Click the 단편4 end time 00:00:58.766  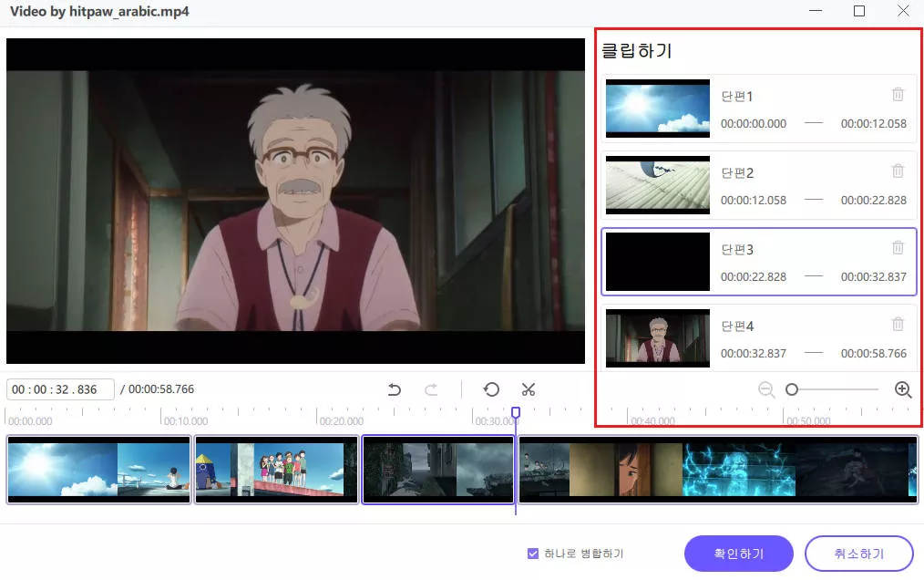pyautogui.click(x=873, y=354)
